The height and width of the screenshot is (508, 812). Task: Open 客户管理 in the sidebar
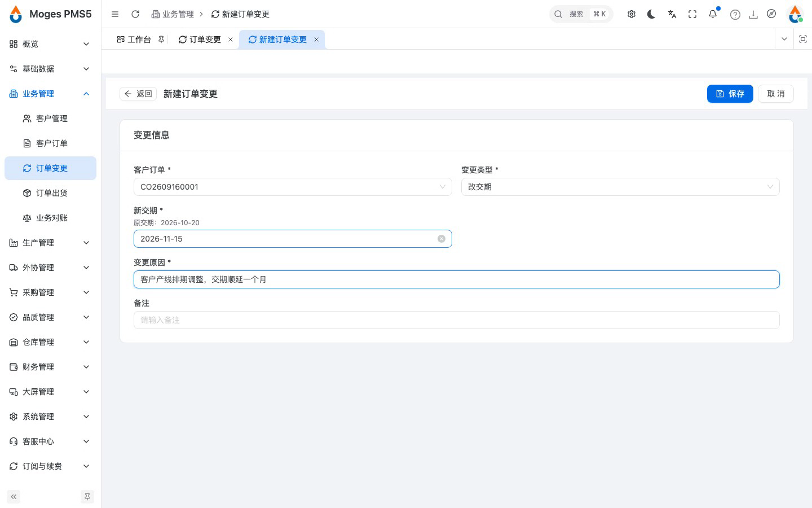[x=50, y=119]
